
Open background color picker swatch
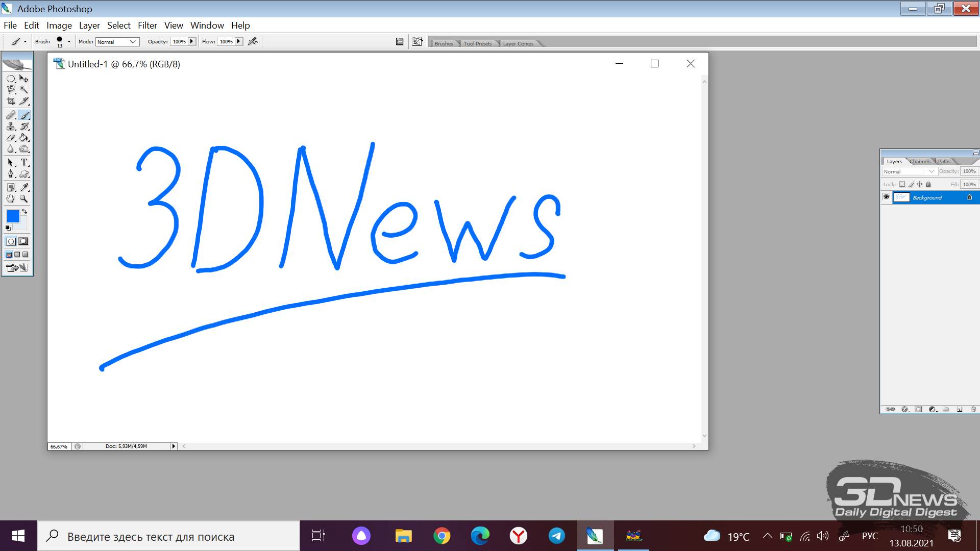click(x=23, y=226)
